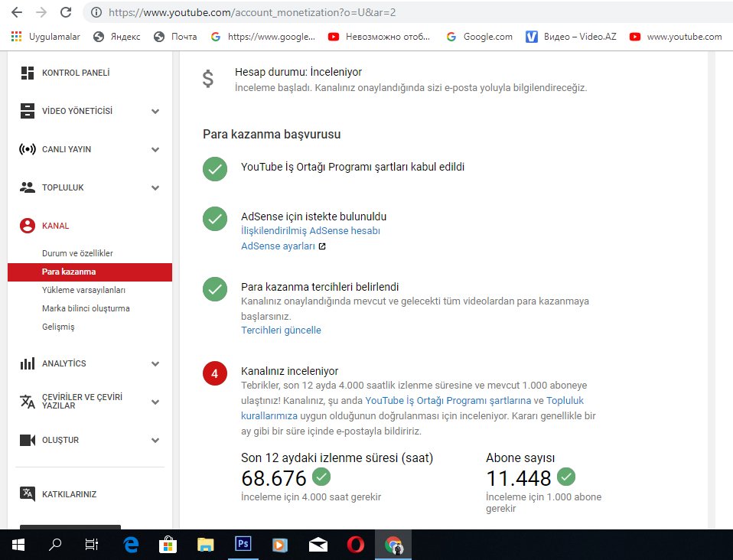The height and width of the screenshot is (560, 733).
Task: Select the Para kazanma submenu item
Action: (x=90, y=272)
